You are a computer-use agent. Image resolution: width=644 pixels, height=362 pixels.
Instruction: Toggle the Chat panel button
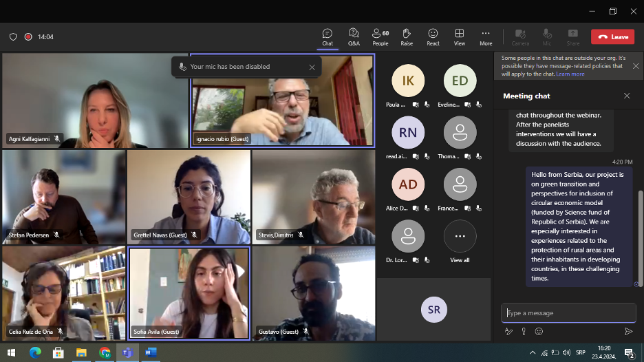tap(328, 36)
